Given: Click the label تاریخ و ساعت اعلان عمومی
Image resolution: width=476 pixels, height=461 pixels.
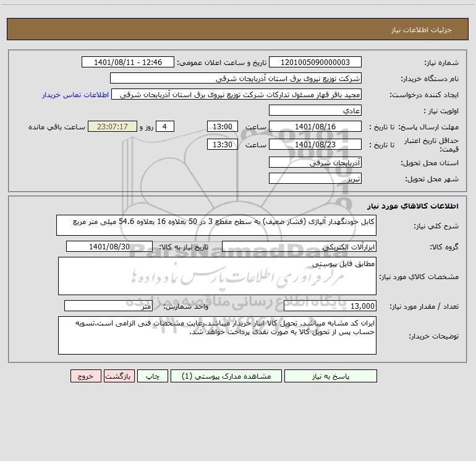Looking at the screenshot, I should pyautogui.click(x=222, y=63).
